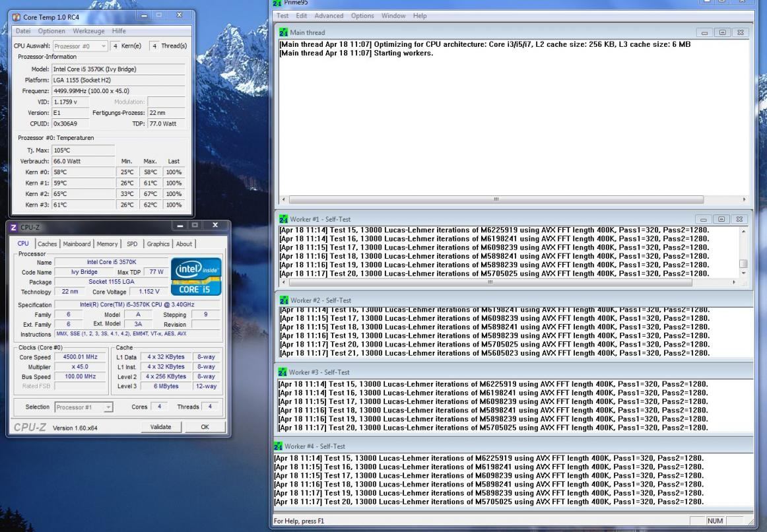
Task: Switch to the Graphics tab in CPU-Z
Action: [158, 244]
